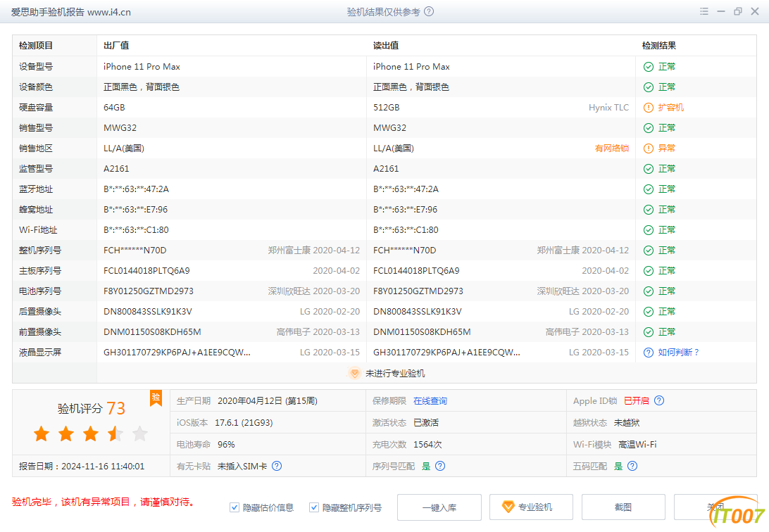The image size is (769, 532).
Task: Click the 截图 button
Action: coord(623,507)
